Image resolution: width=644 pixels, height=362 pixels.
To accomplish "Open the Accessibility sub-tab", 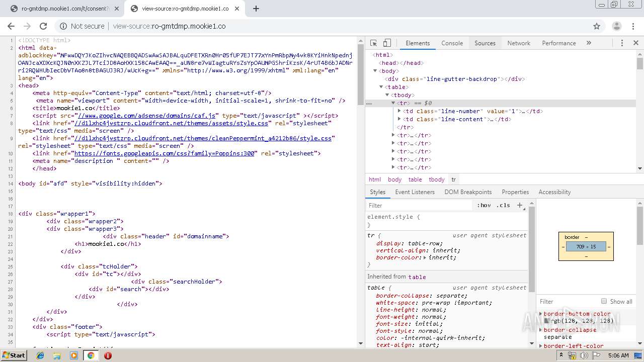I will tap(554, 192).
